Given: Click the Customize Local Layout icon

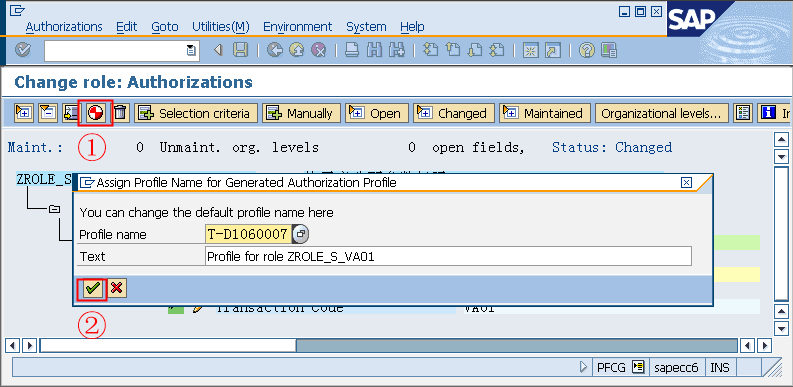Looking at the screenshot, I should 609,50.
